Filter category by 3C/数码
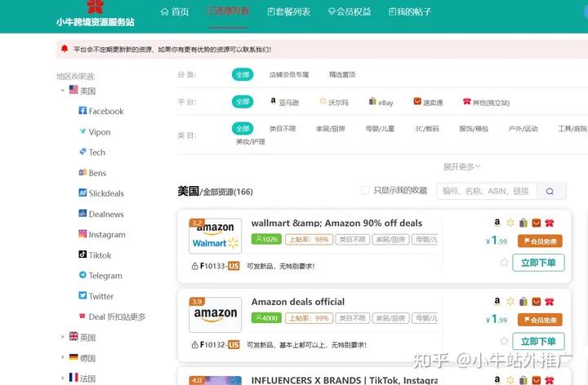This screenshot has height=385, width=588. pos(427,128)
